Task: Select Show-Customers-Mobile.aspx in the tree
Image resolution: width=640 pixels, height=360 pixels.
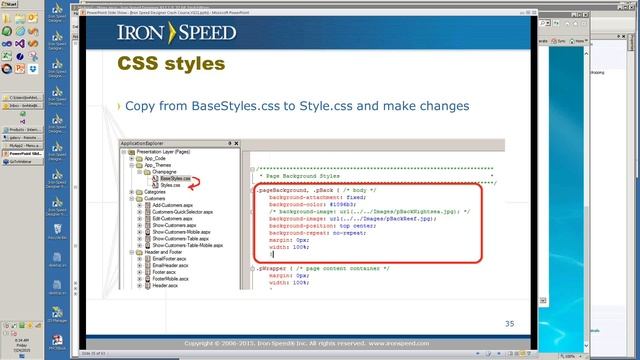Action: [x=181, y=232]
